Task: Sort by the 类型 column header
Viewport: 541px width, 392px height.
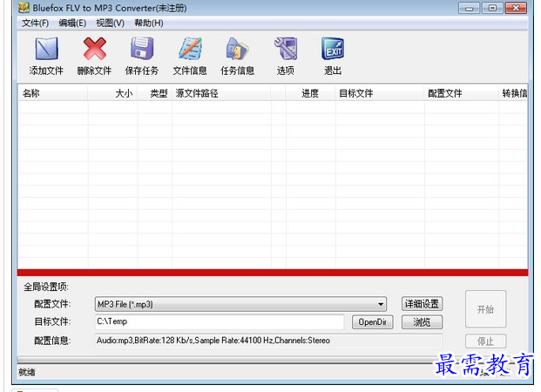Action: click(x=155, y=93)
